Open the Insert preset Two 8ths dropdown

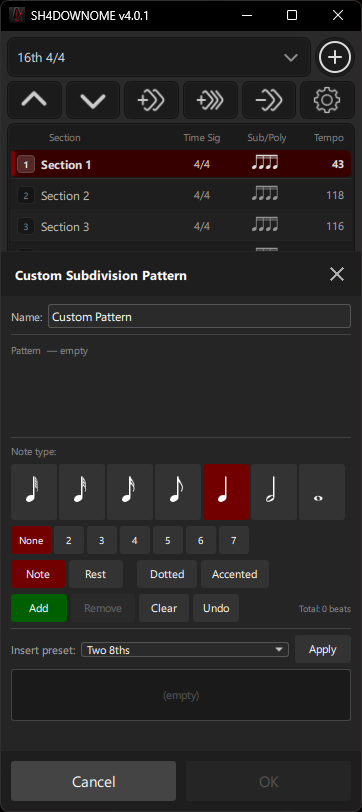(185, 649)
